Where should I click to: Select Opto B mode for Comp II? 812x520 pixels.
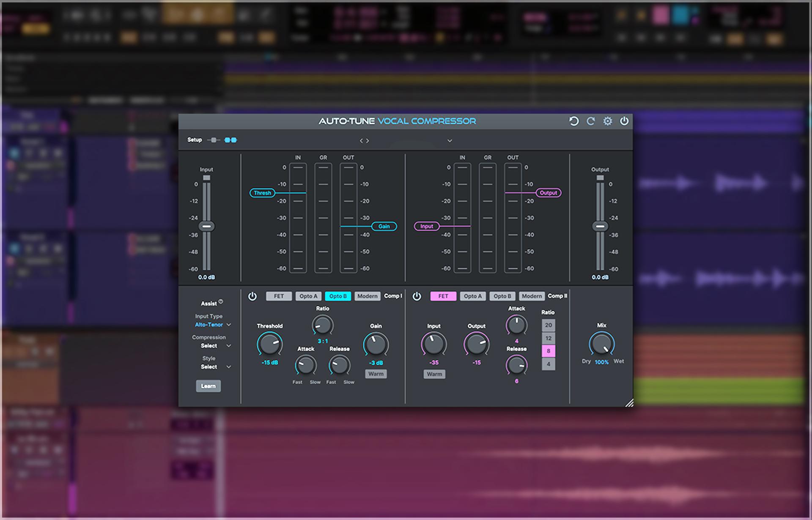502,296
